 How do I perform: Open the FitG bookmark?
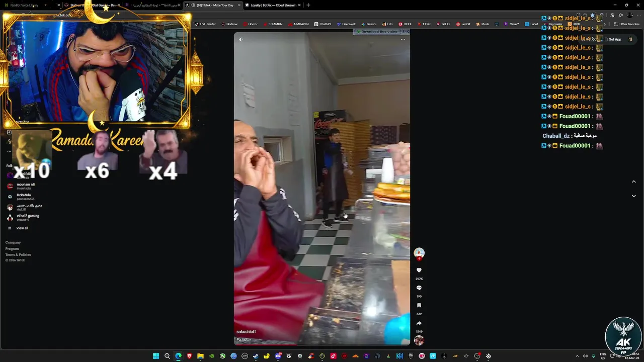[387, 24]
